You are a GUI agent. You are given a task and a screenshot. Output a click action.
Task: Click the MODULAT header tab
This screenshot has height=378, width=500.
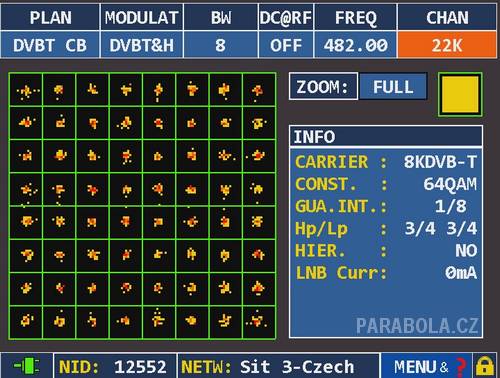(x=142, y=17)
